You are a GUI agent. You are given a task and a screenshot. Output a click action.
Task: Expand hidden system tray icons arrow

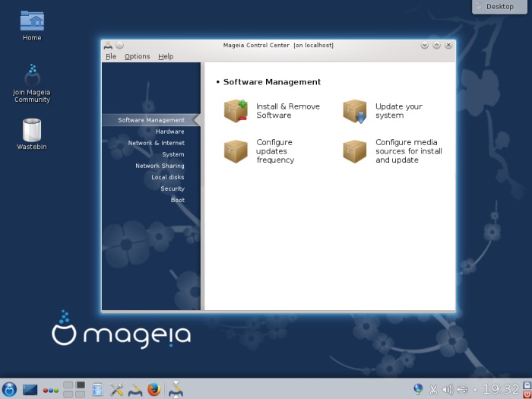475,389
